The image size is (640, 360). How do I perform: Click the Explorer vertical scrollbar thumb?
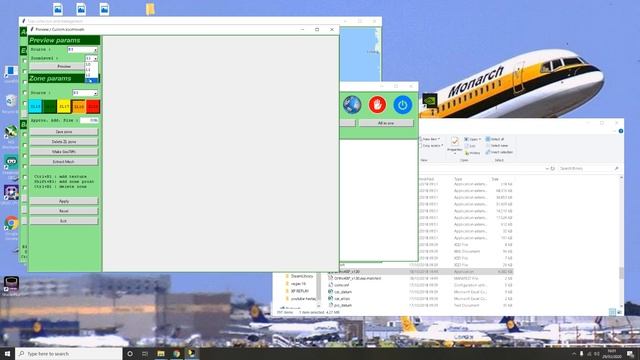621,273
